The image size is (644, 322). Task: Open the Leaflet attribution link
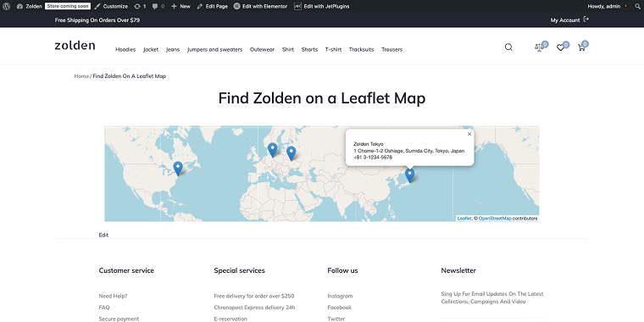(x=464, y=219)
